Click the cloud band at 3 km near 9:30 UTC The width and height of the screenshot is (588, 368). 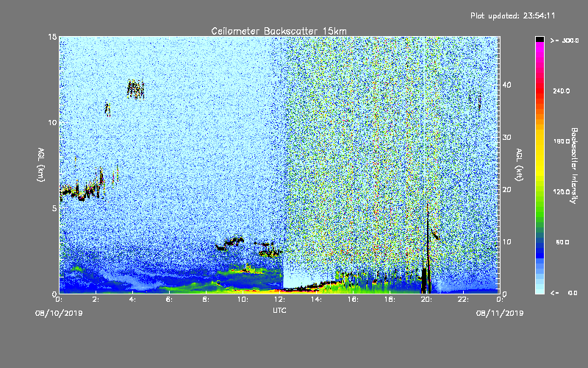[230, 243]
